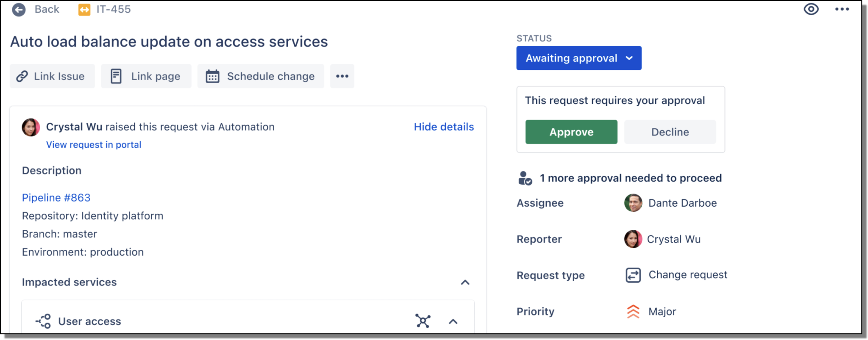The height and width of the screenshot is (340, 868).
Task: Click Hide details link
Action: click(x=444, y=127)
